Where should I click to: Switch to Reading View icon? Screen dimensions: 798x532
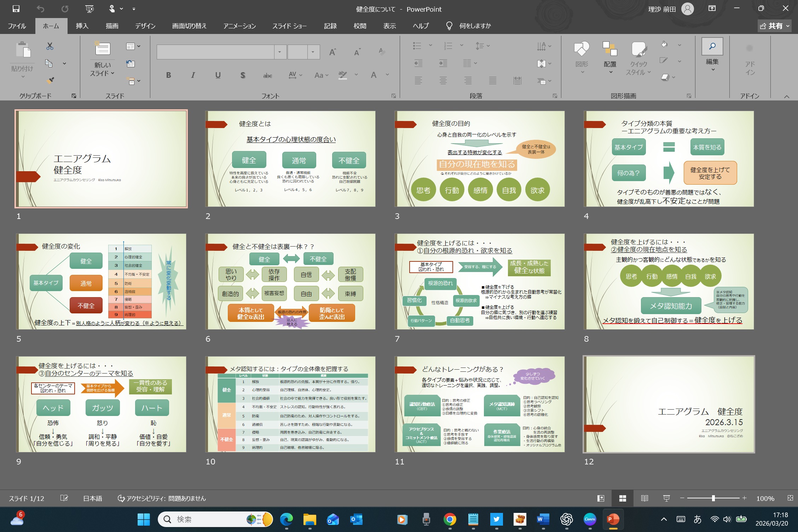(644, 498)
